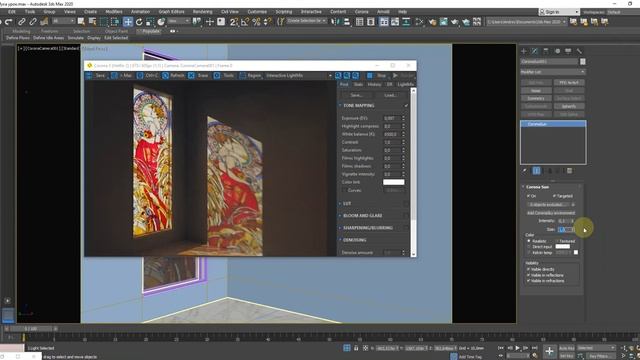Open Color tint swatch in Tone Mapping
This screenshot has width=640, height=360.
coord(393,182)
